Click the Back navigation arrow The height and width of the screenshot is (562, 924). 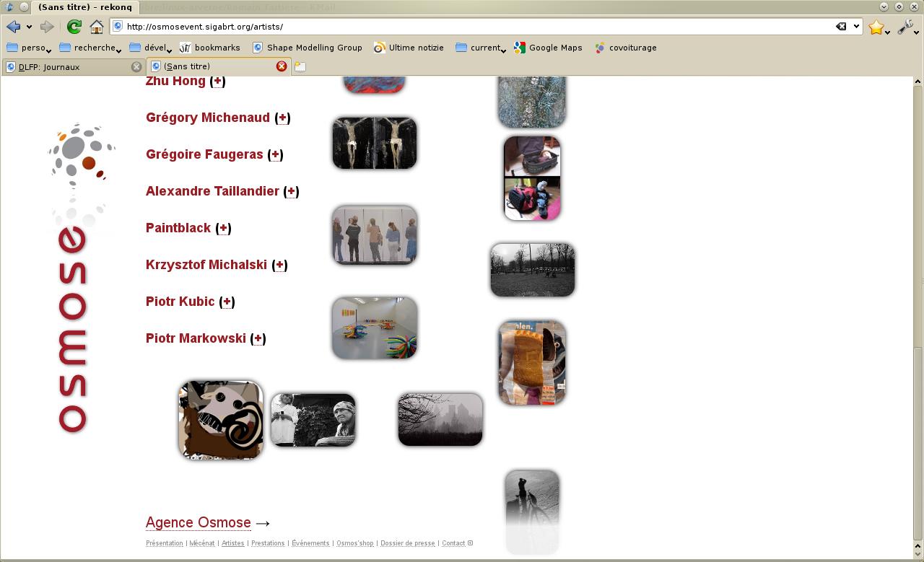pos(13,27)
